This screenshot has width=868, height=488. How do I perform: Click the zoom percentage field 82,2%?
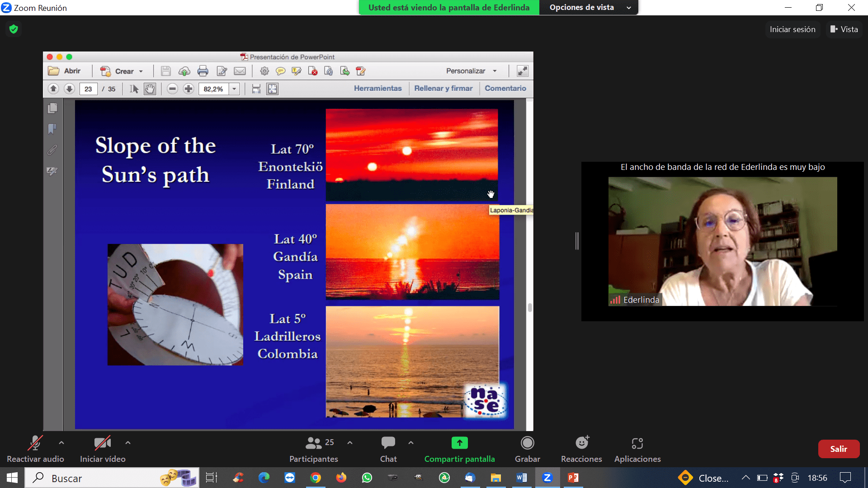[214, 89]
